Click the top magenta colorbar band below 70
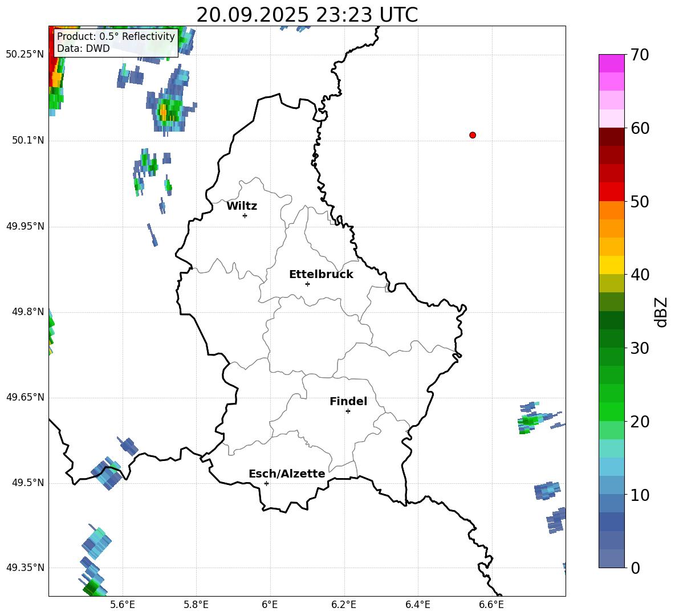 tap(611, 63)
